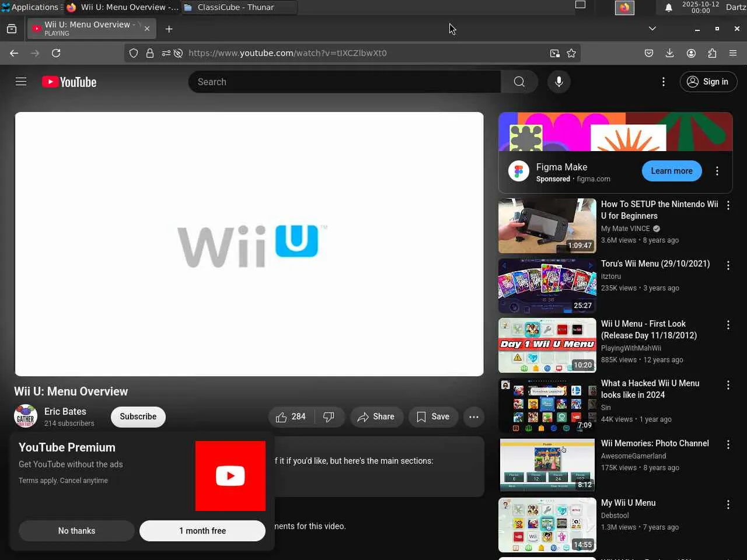This screenshot has height=560, width=747.
Task: Save page to Pocket icon
Action: [x=649, y=53]
